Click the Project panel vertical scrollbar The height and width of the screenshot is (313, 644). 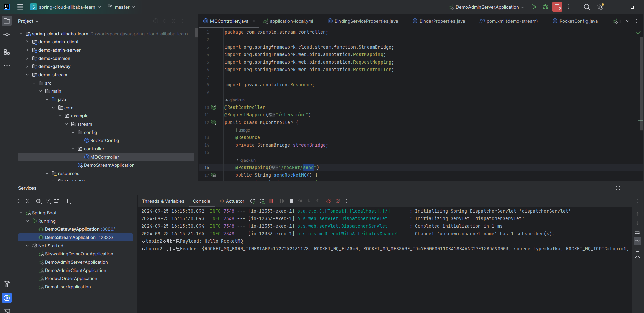196,33
